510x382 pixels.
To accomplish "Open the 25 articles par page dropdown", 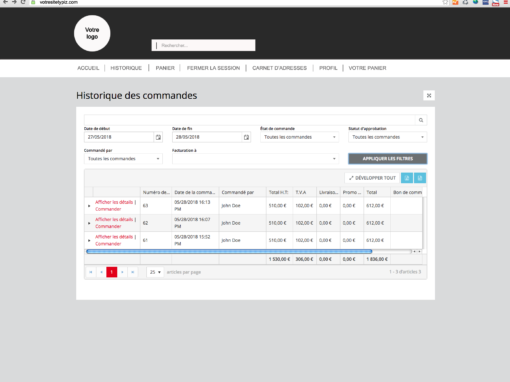I will coord(155,272).
